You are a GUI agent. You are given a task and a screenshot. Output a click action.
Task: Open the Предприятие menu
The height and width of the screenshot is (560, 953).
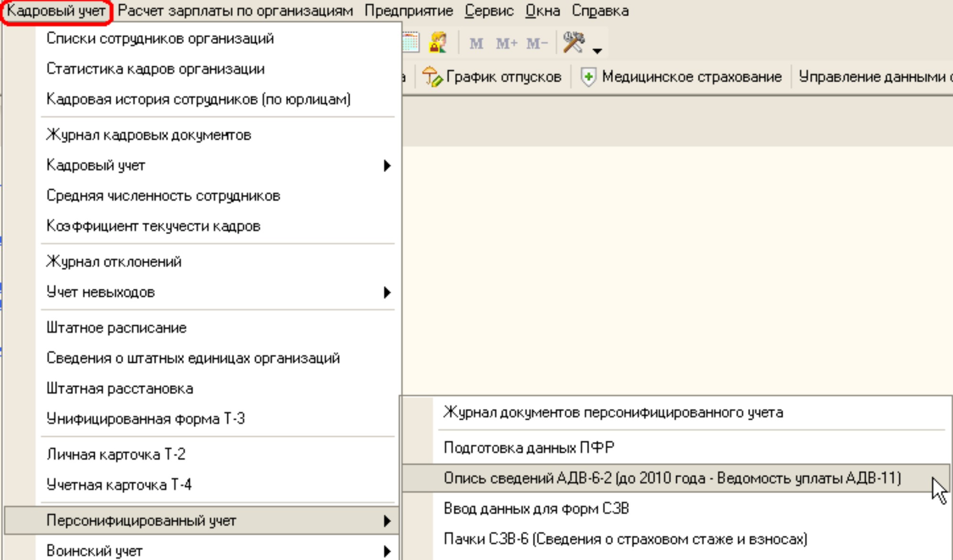click(x=409, y=11)
